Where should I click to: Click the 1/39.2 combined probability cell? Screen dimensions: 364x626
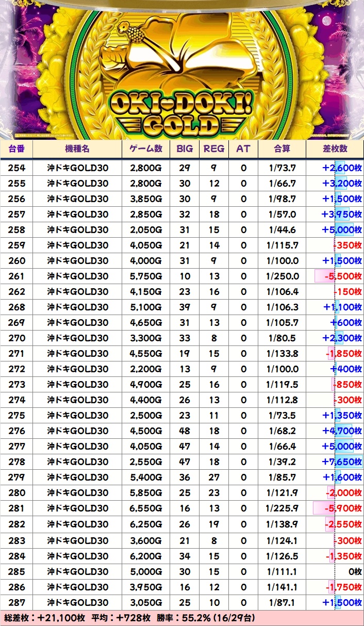[282, 462]
